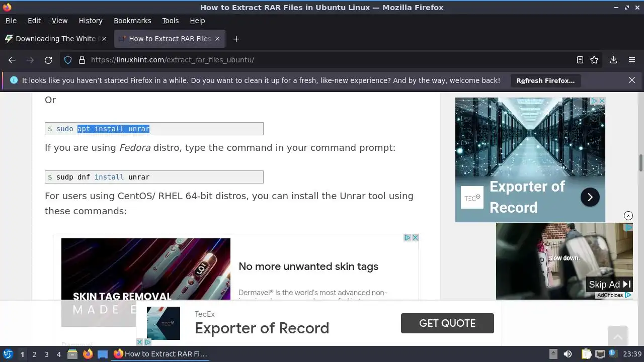Close the TecEx server room sidebar ad

point(601,101)
